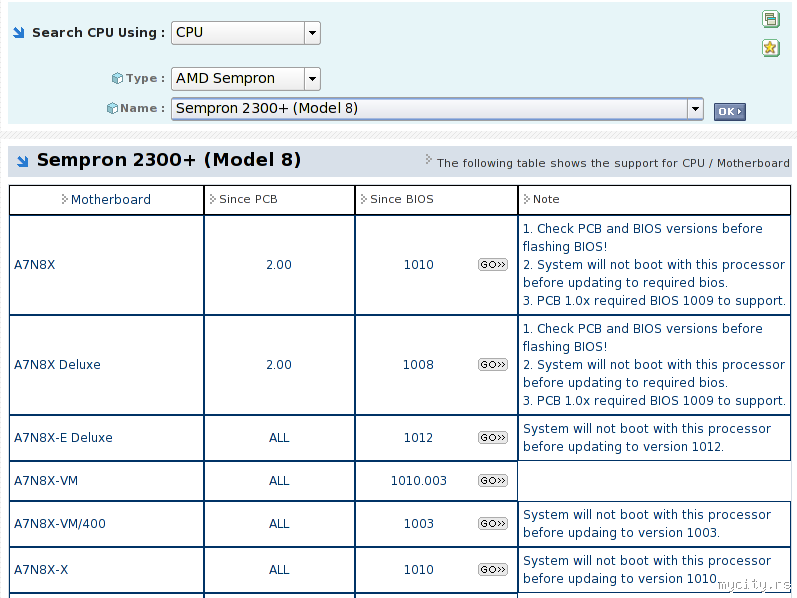Open the A7N8X-VM motherboard link
The height and width of the screenshot is (598, 797).
click(46, 481)
